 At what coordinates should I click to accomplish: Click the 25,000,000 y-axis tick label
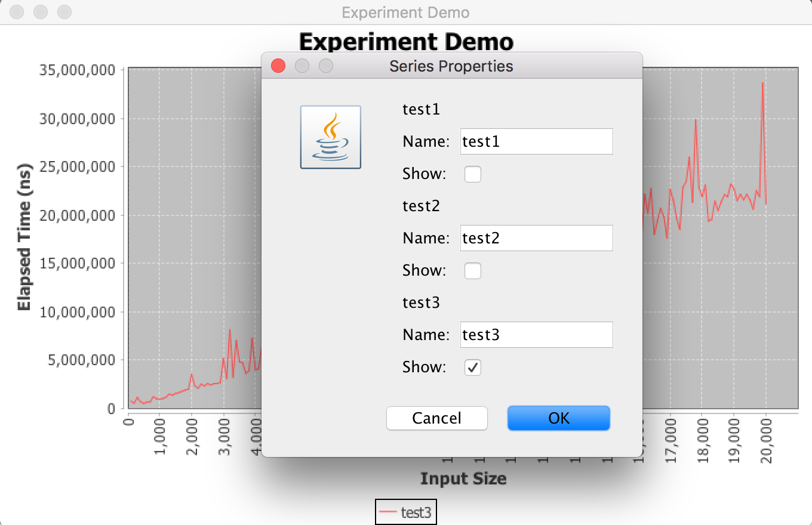(77, 167)
